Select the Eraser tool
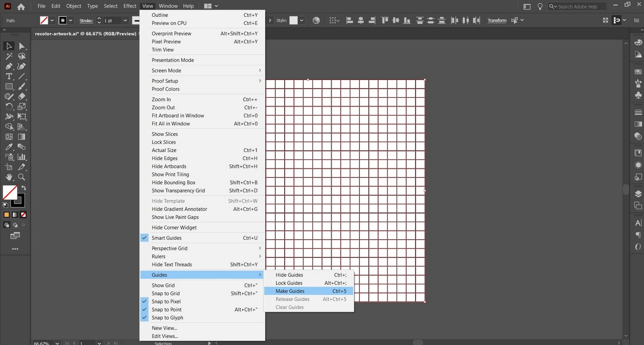The width and height of the screenshot is (644, 345). coord(22,97)
